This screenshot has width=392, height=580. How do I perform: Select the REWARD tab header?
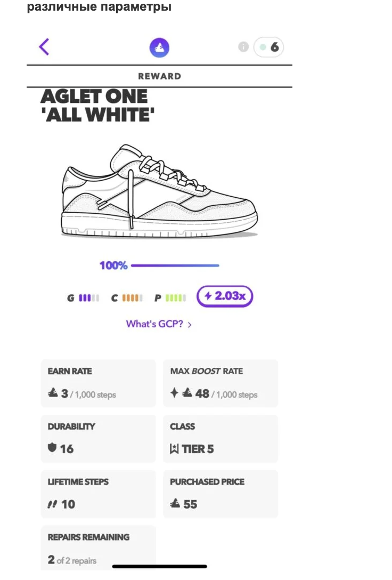[x=159, y=76]
